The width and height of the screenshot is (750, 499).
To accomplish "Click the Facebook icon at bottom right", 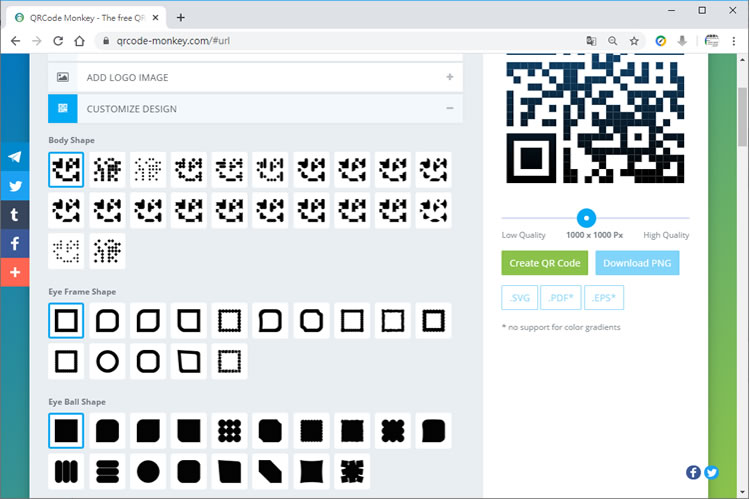I will click(x=693, y=472).
